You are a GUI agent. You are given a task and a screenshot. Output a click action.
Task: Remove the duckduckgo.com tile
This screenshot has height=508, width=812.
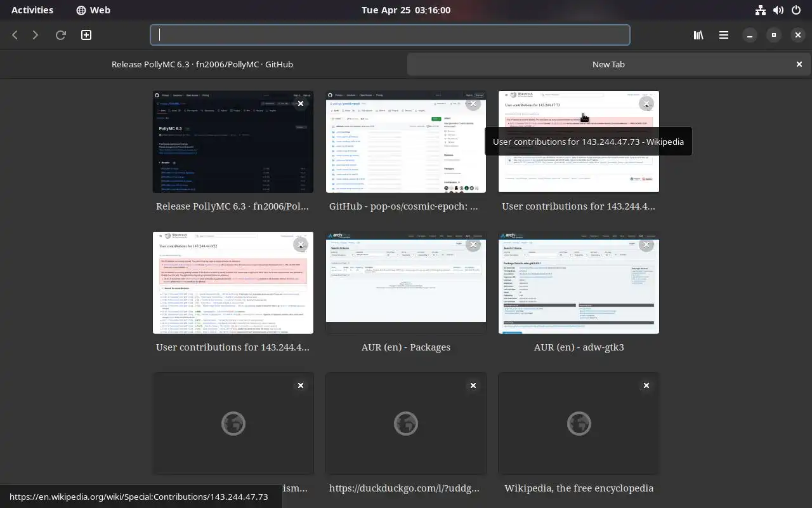[473, 385]
